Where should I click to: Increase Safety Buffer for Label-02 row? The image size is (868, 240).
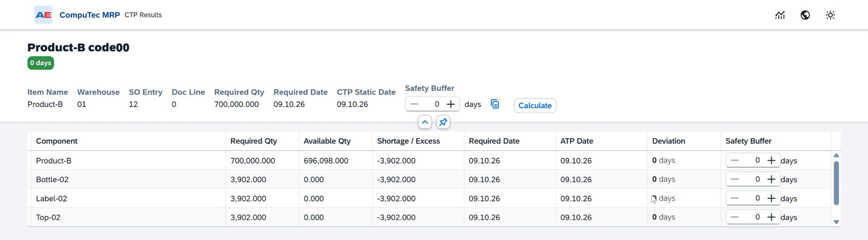(771, 198)
